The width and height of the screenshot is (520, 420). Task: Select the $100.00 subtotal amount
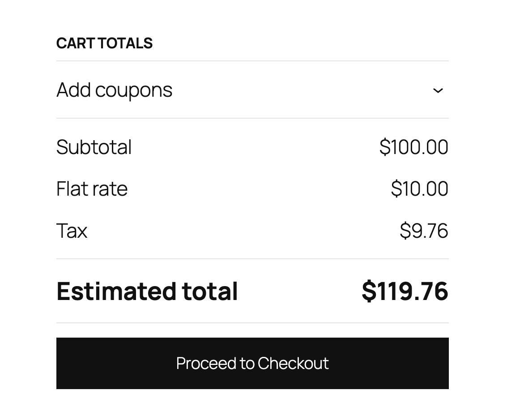pos(413,147)
